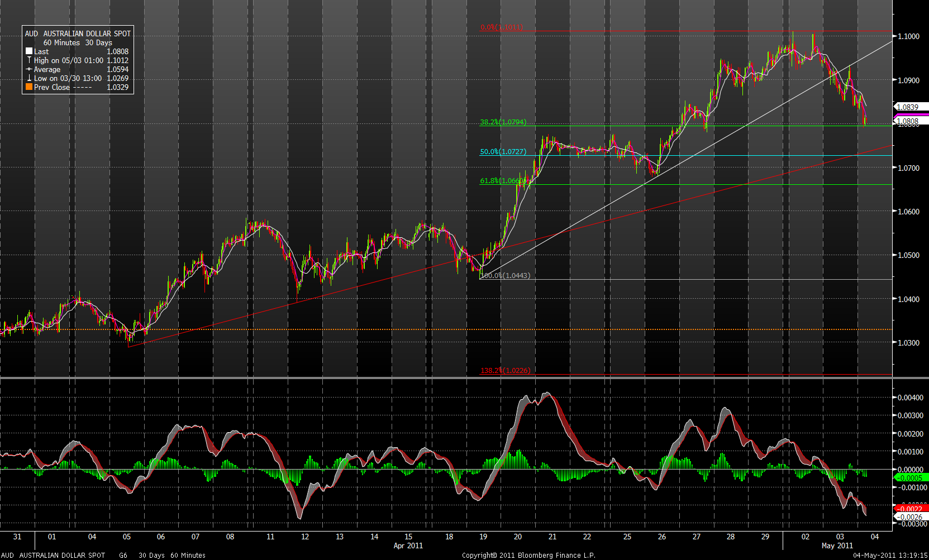Click the 1.0839 price tag on axis

coord(908,107)
